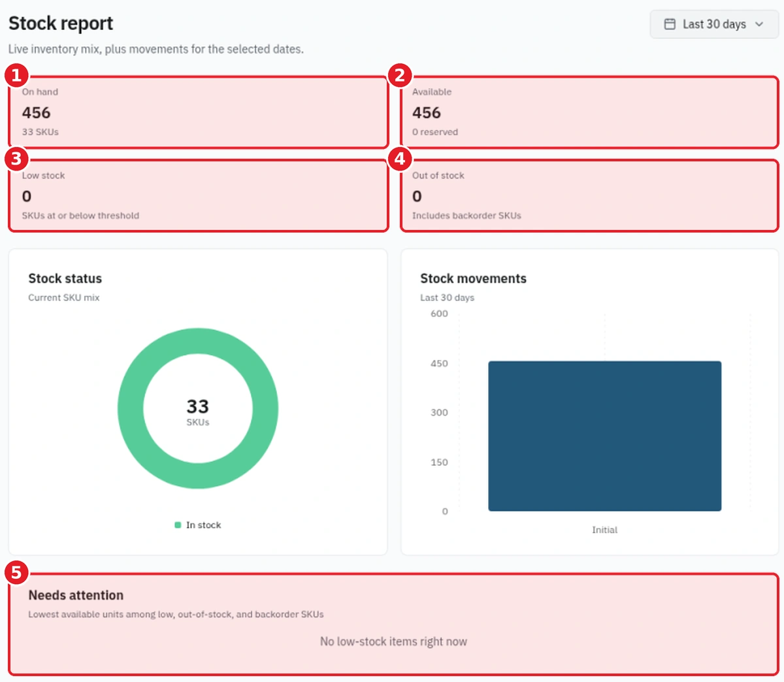Viewport: 784px width, 682px height.
Task: Click the 'Initial' axis label under the bar
Action: [x=605, y=530]
